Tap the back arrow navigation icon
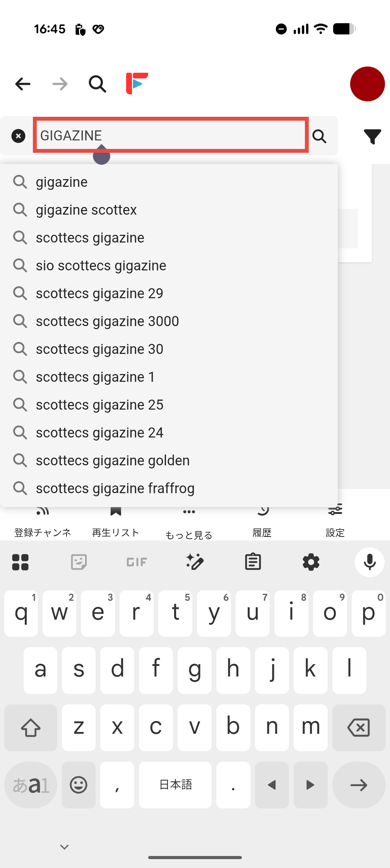The width and height of the screenshot is (390, 868). 23,84
